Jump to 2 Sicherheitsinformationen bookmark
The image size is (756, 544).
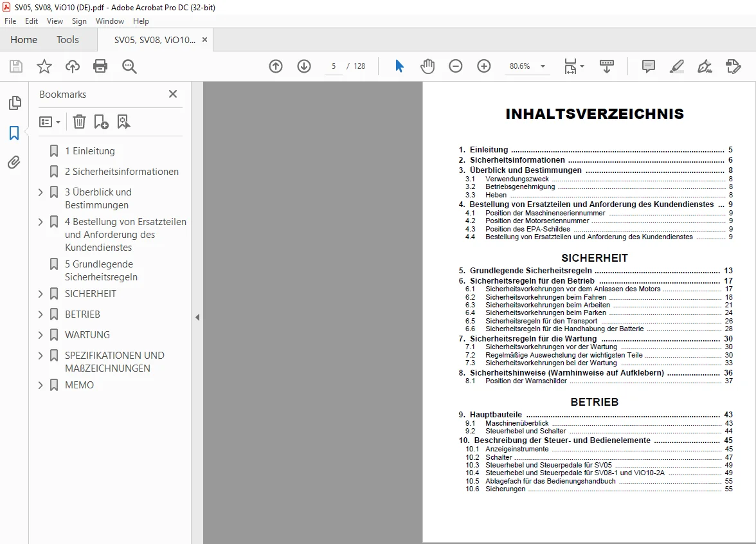(x=122, y=172)
